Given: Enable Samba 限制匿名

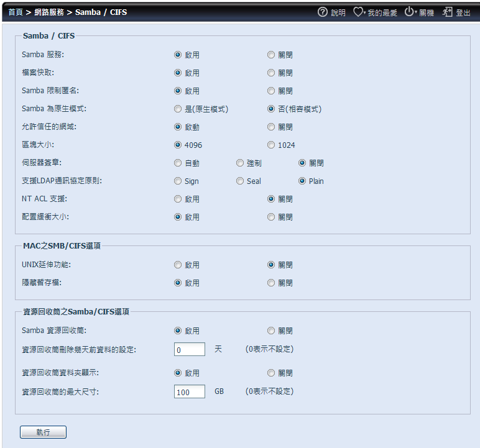Looking at the screenshot, I should click(x=178, y=91).
